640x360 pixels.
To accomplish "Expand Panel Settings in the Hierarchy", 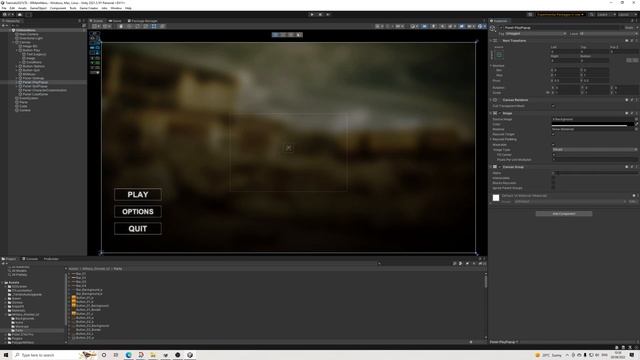I will tap(17, 78).
